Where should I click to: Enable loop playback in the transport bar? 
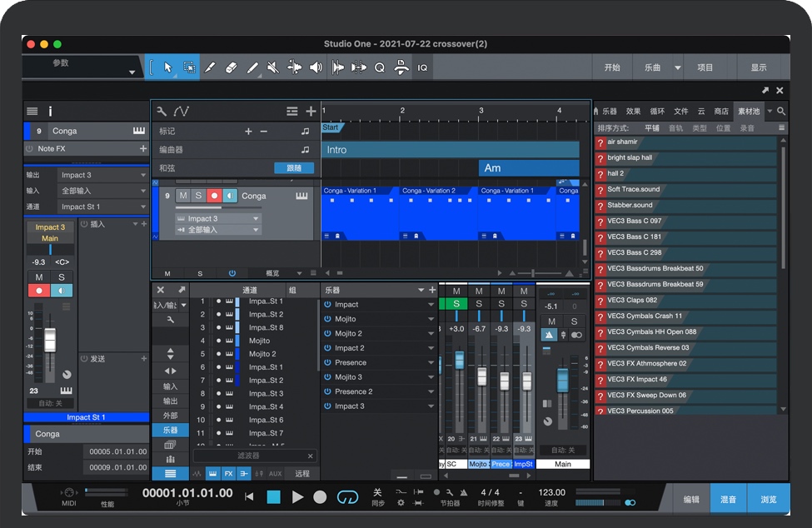[347, 497]
